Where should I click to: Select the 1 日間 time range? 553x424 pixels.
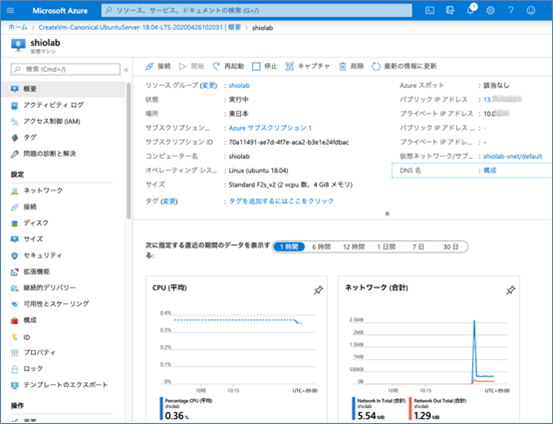[386, 247]
